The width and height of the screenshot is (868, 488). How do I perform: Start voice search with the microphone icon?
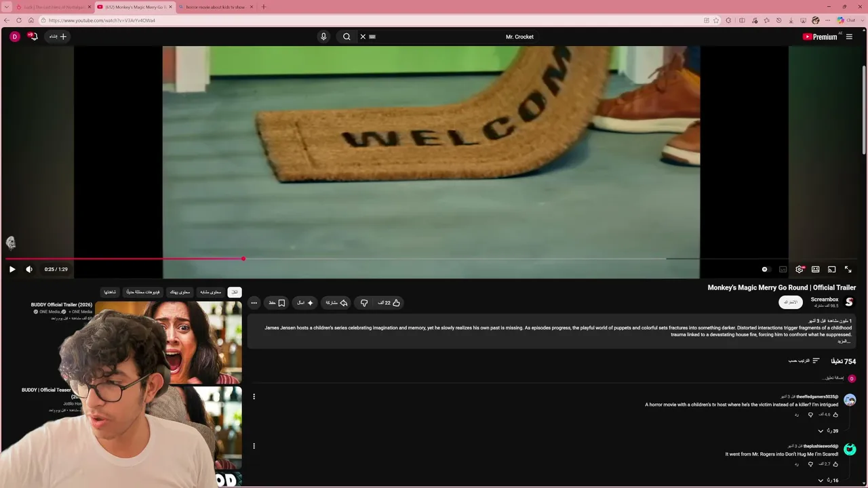tap(323, 37)
